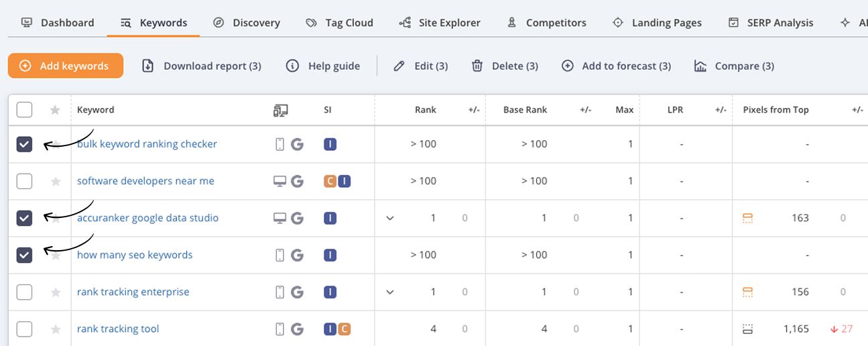Open rank tracking tool keyword

click(x=118, y=329)
